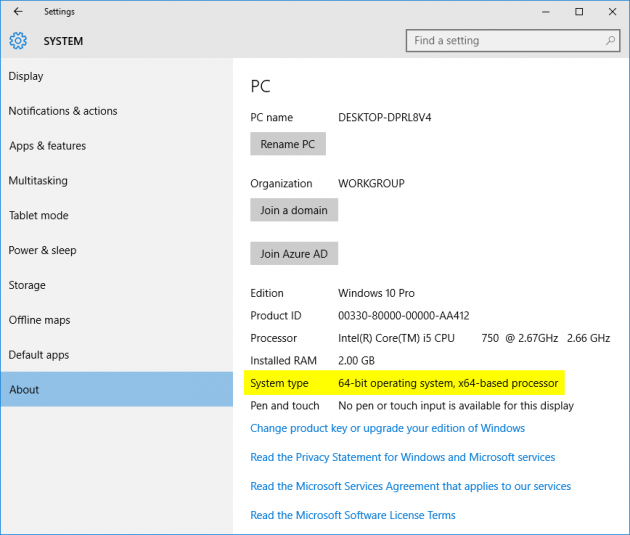Click the Intel Core i5 processor value
630x535 pixels.
click(474, 338)
